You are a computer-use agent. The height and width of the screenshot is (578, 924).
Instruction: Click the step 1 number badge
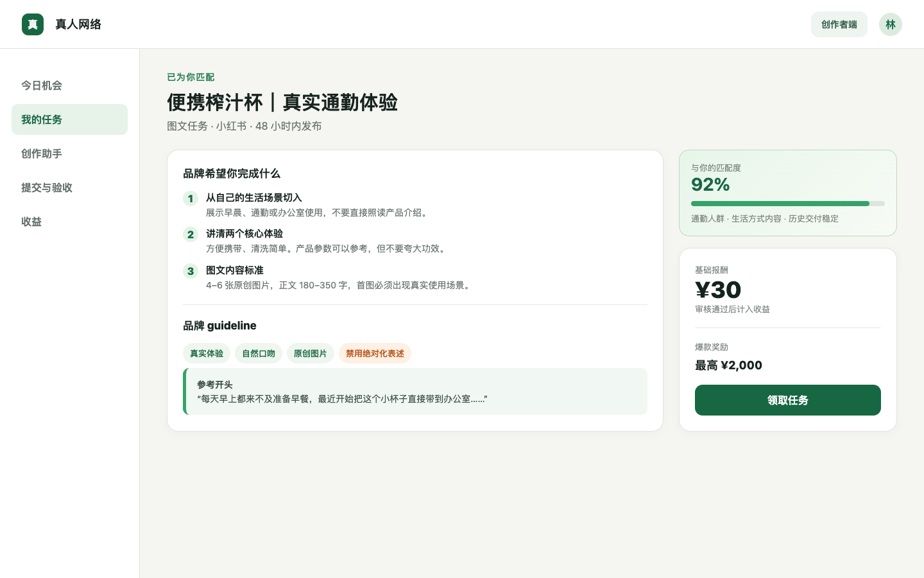tap(191, 198)
